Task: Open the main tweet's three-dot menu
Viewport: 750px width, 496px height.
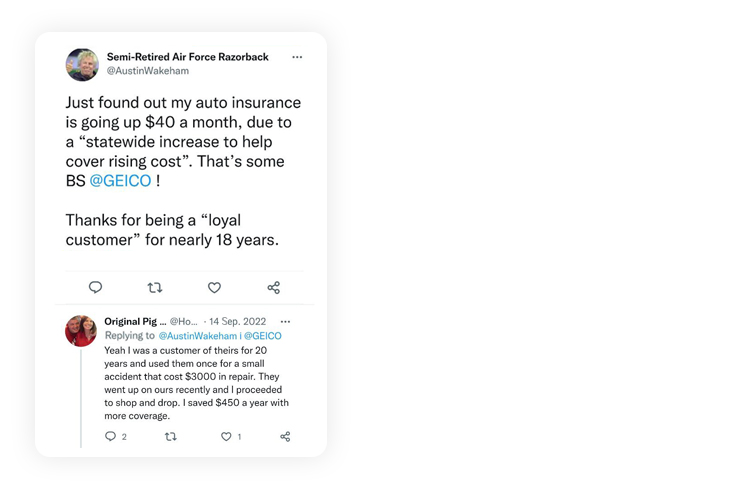Action: 297,57
